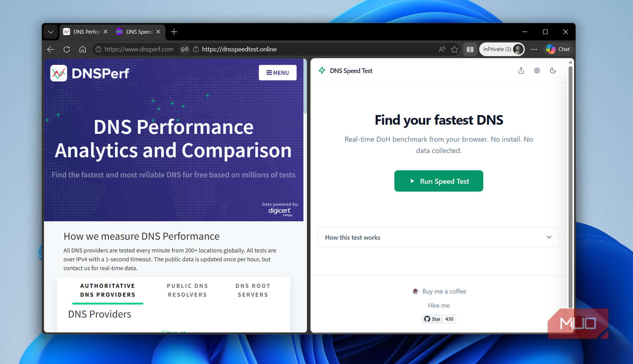Toggle the split screen view
The image size is (633, 364).
470,49
